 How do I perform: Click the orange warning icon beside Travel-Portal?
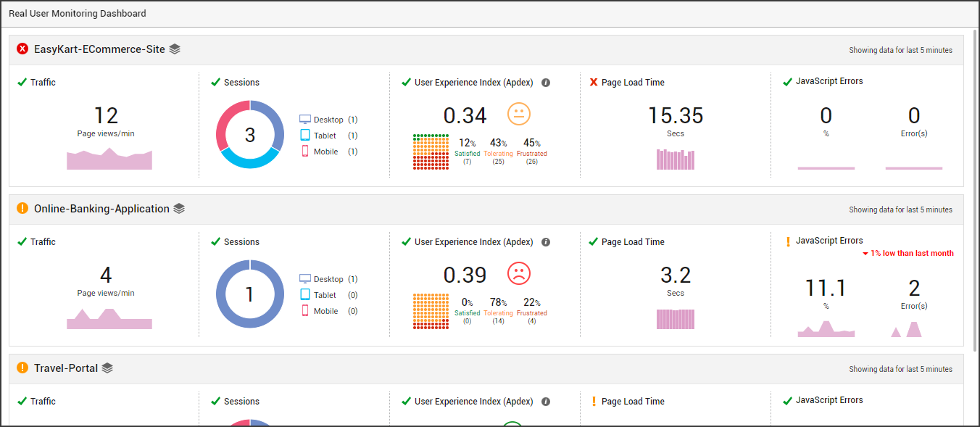click(22, 368)
